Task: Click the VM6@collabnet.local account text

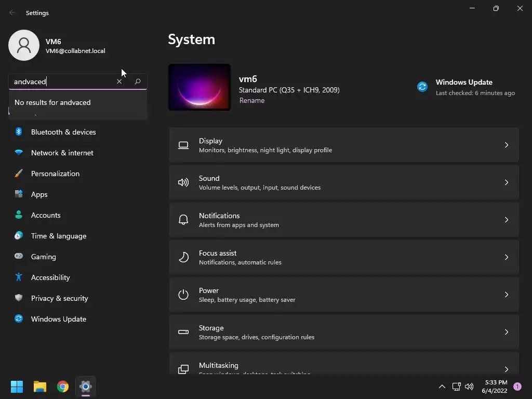Action: point(75,51)
